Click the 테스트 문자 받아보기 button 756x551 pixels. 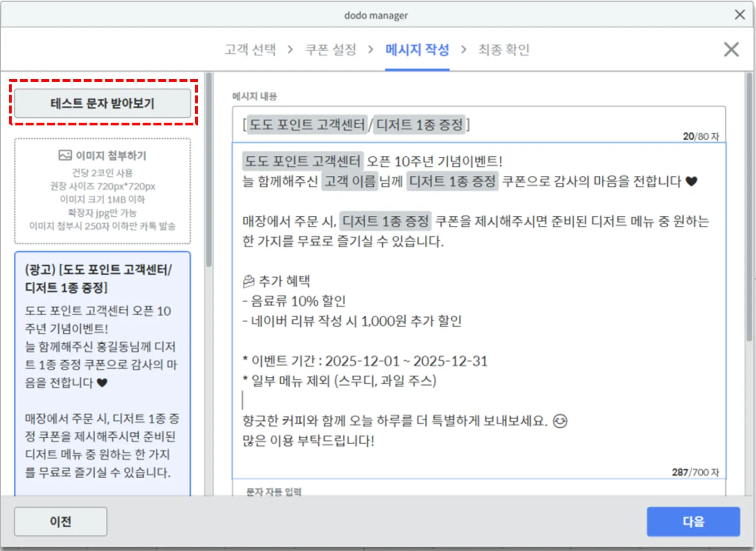(x=103, y=103)
